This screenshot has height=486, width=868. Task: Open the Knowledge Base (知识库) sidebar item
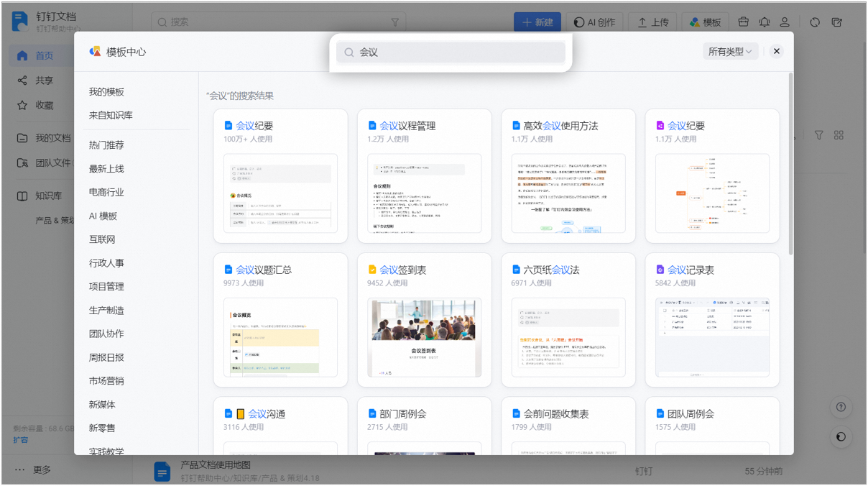(42, 196)
